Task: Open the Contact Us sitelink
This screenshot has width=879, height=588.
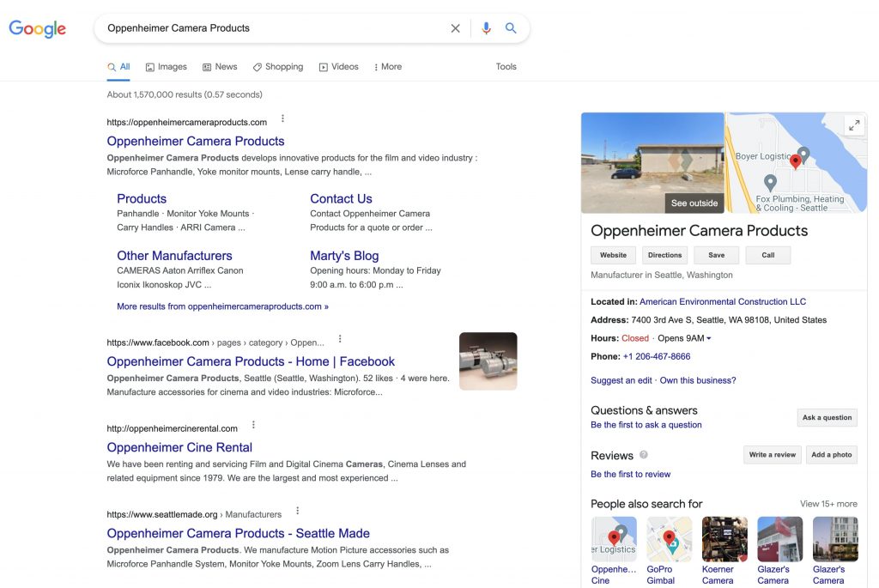Action: pos(341,199)
